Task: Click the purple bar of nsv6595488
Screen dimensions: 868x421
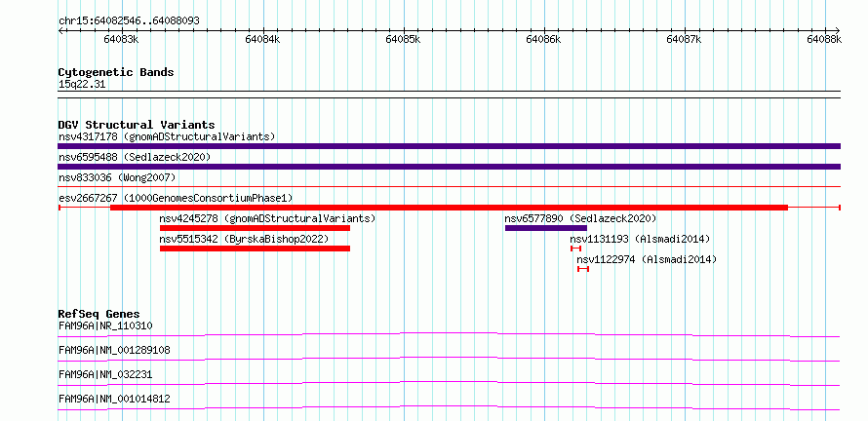Action: pyautogui.click(x=449, y=167)
